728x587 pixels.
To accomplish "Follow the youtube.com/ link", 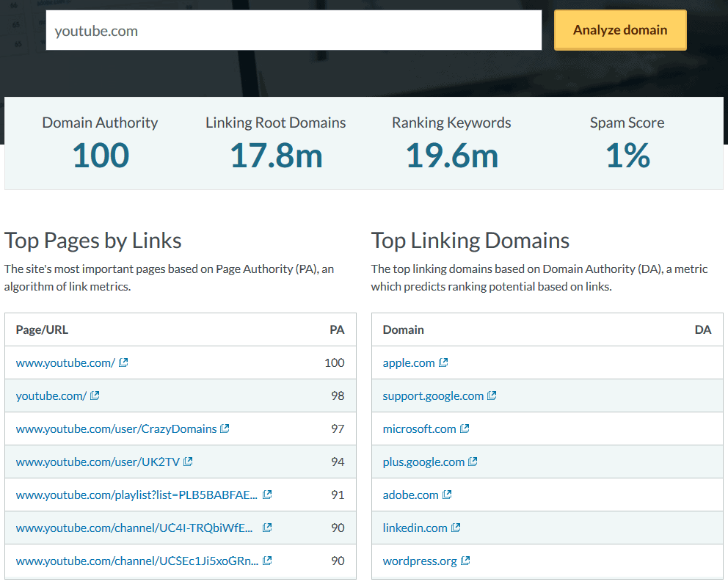I will point(51,395).
